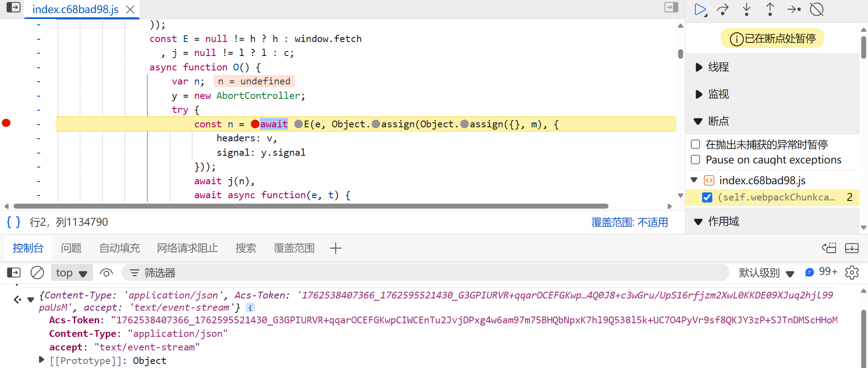Screen dimensions: 868x368
Task: Open the 网络请求阻止 tab
Action: click(x=187, y=248)
